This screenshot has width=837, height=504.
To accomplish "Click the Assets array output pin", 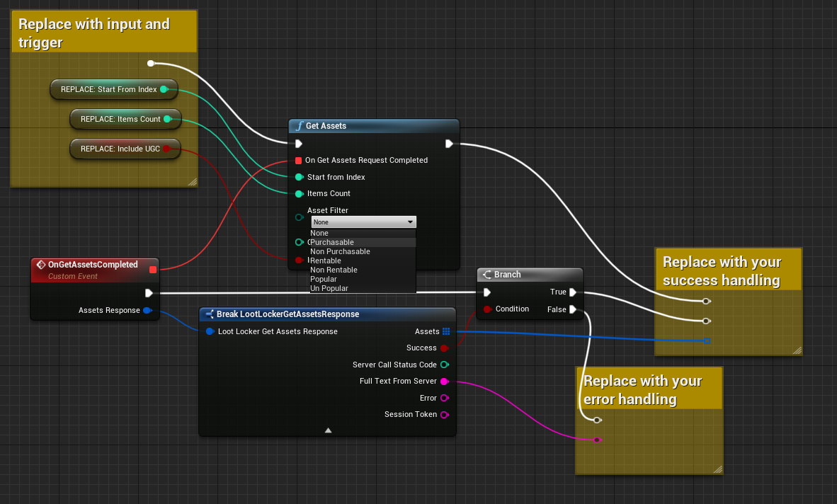I will [x=445, y=331].
